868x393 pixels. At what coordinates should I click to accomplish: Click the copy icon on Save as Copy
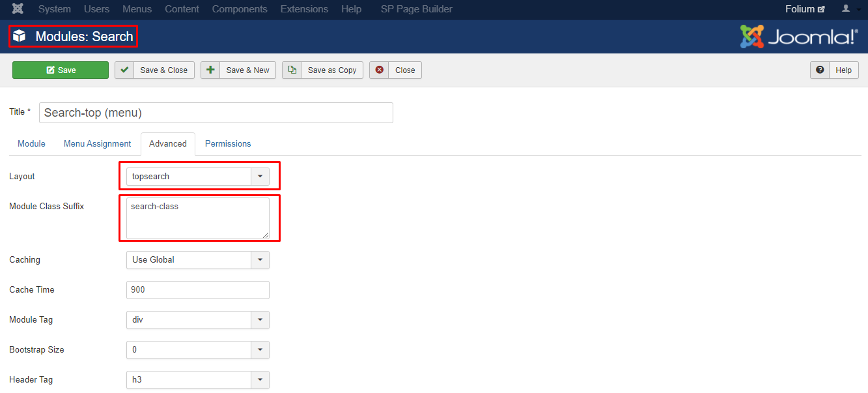[292, 70]
